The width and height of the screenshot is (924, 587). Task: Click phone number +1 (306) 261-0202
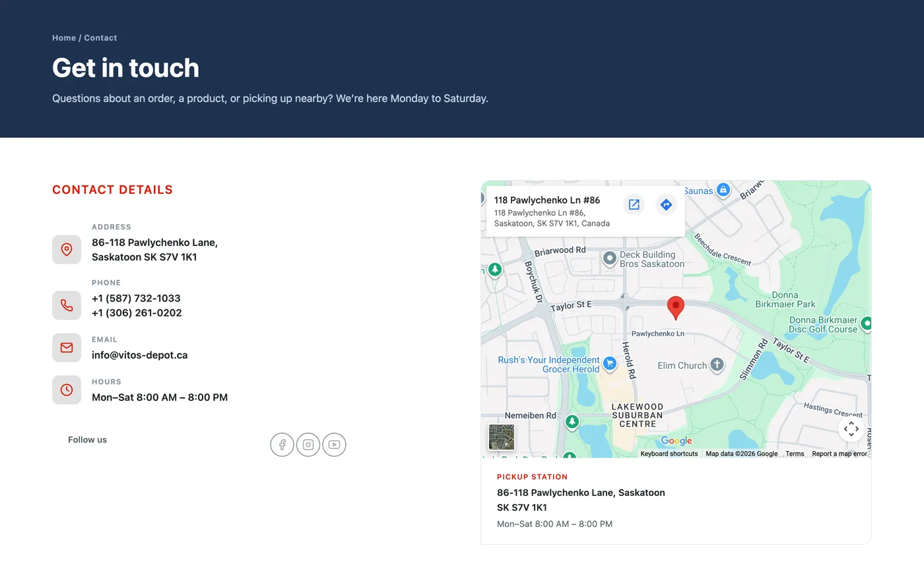click(x=137, y=313)
